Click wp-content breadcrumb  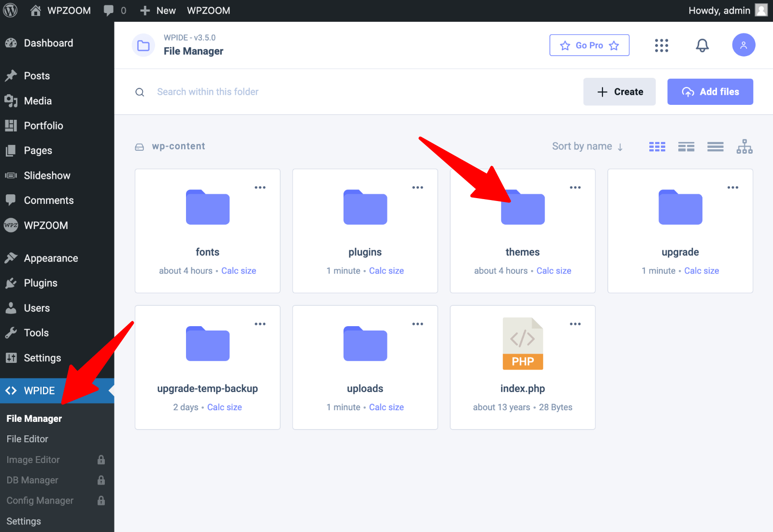[x=178, y=146]
